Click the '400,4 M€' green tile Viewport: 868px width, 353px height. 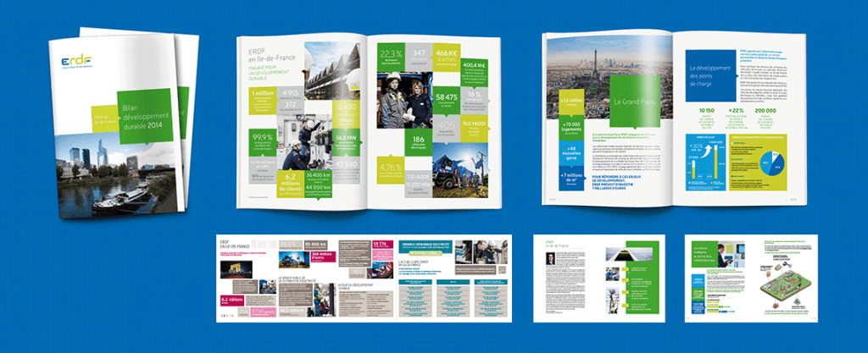(x=473, y=72)
